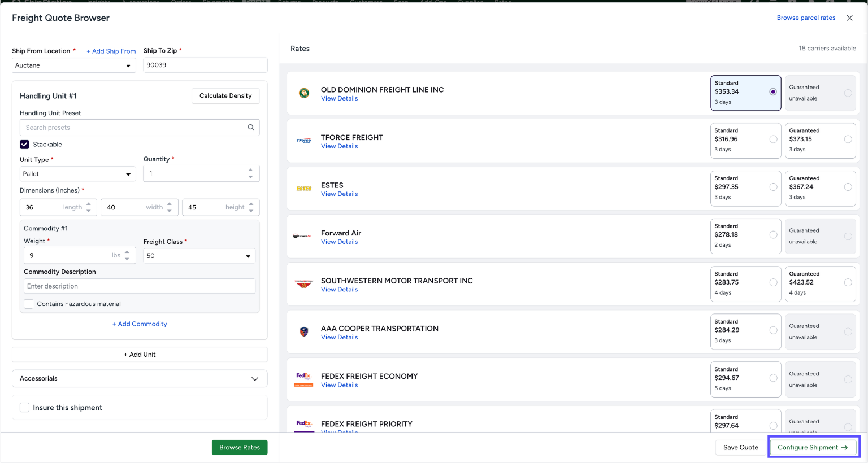Select Forward Air Standard $278.18 rate
The width and height of the screenshot is (868, 463).
tap(746, 236)
